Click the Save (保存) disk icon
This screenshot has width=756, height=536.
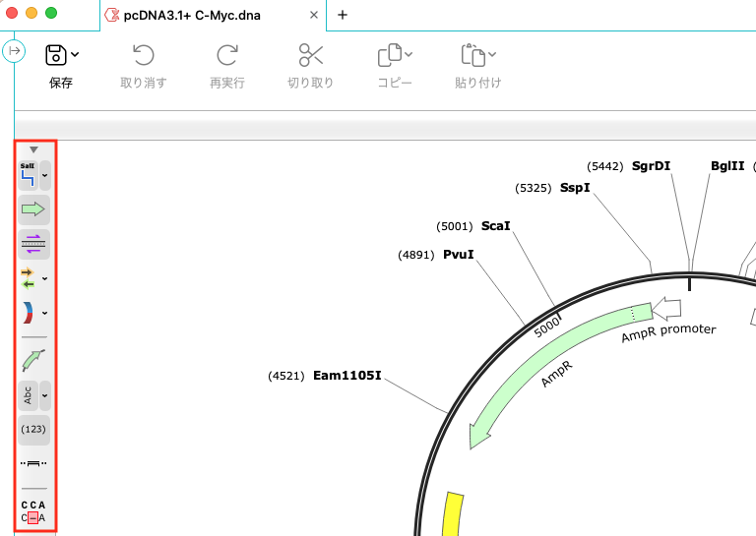tap(56, 55)
